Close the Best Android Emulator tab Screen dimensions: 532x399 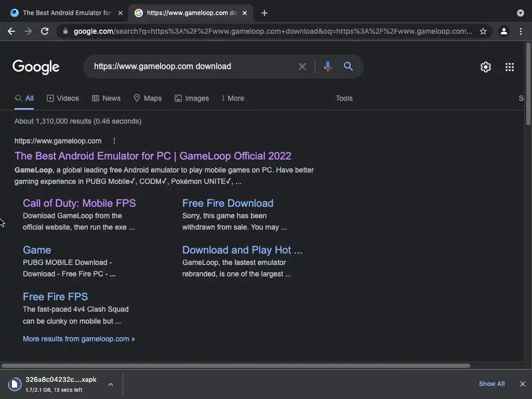coord(121,13)
